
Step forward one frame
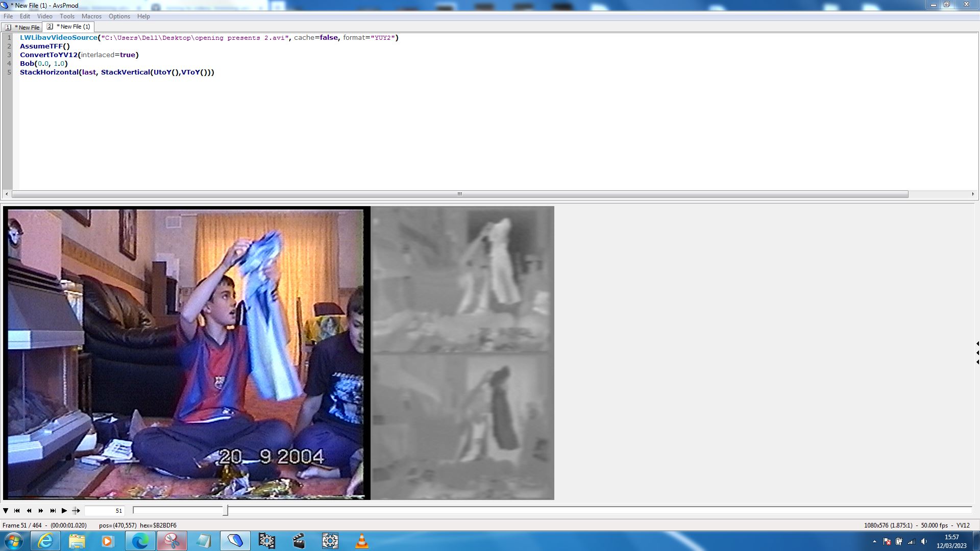pos(41,511)
